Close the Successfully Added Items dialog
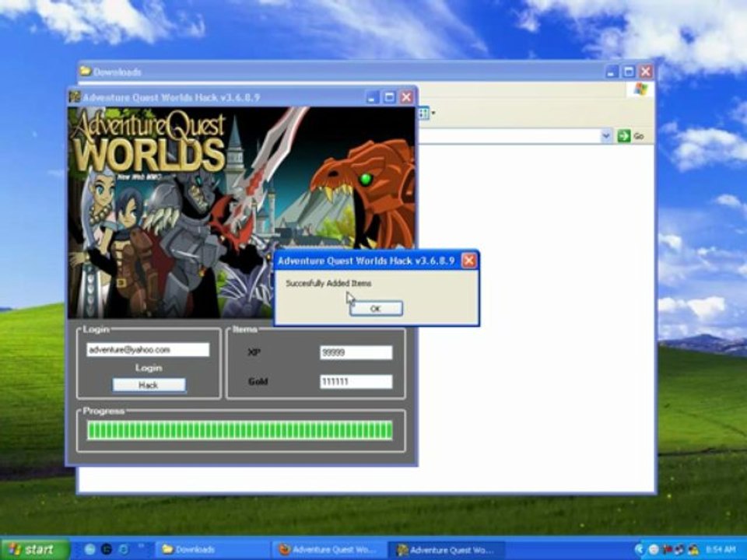Viewport: 747px width, 560px height. coord(468,261)
